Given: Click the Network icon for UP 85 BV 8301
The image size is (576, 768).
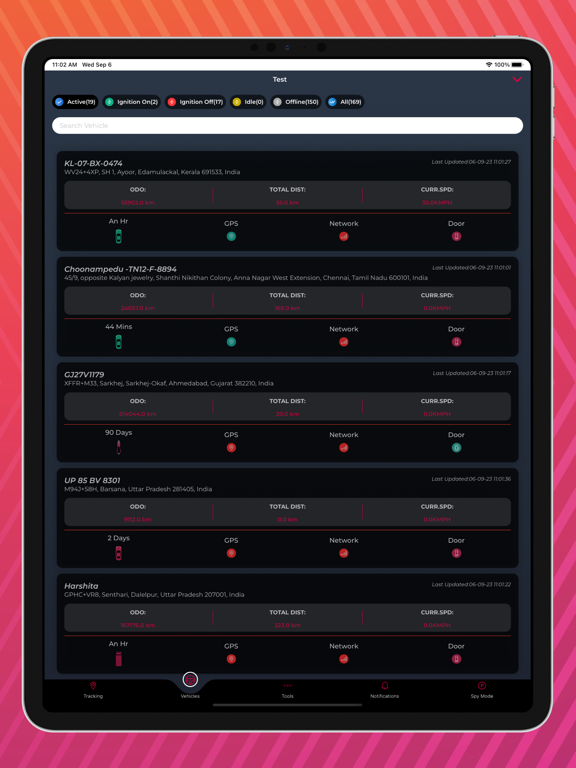Looking at the screenshot, I should [344, 553].
